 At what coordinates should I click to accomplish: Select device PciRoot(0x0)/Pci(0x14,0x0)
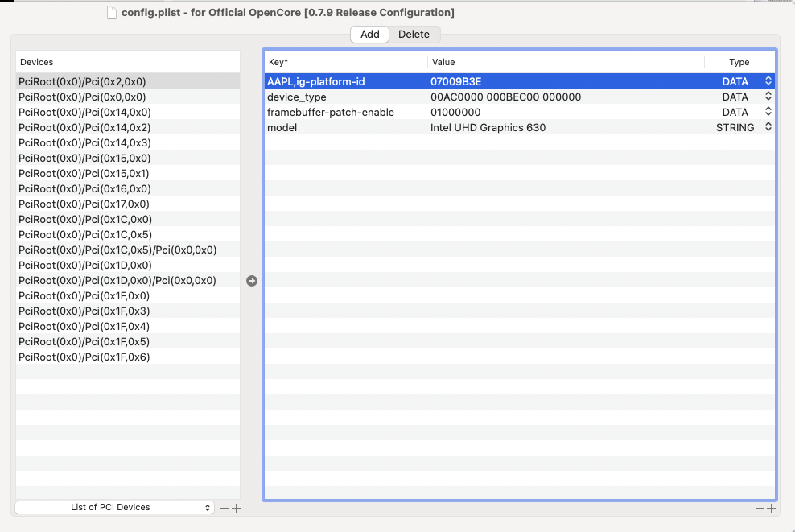pos(84,113)
